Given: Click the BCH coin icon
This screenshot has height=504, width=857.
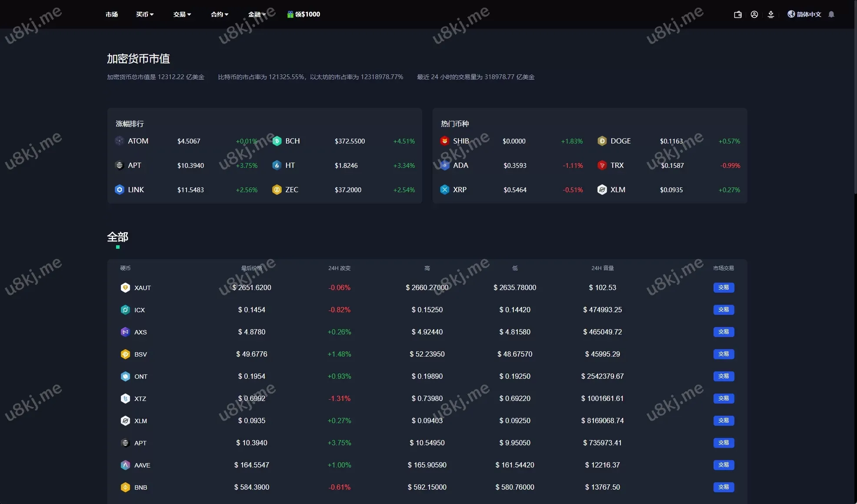Looking at the screenshot, I should coord(277,141).
